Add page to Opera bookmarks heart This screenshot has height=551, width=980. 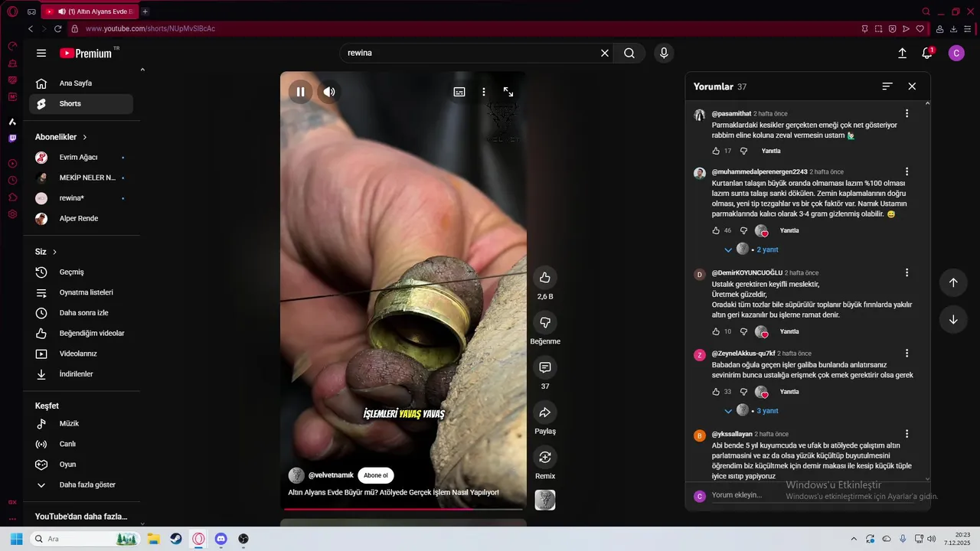pos(920,29)
